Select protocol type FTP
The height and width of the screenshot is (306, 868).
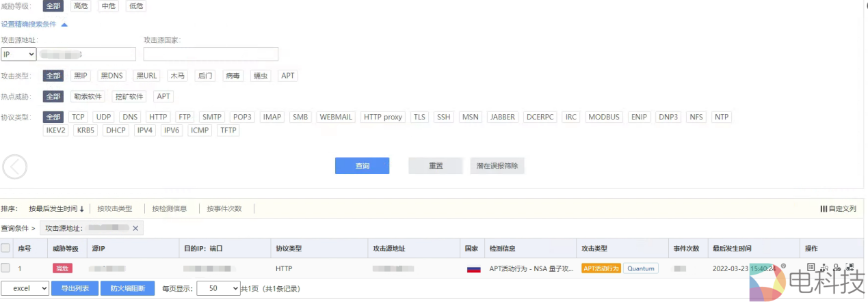point(185,117)
